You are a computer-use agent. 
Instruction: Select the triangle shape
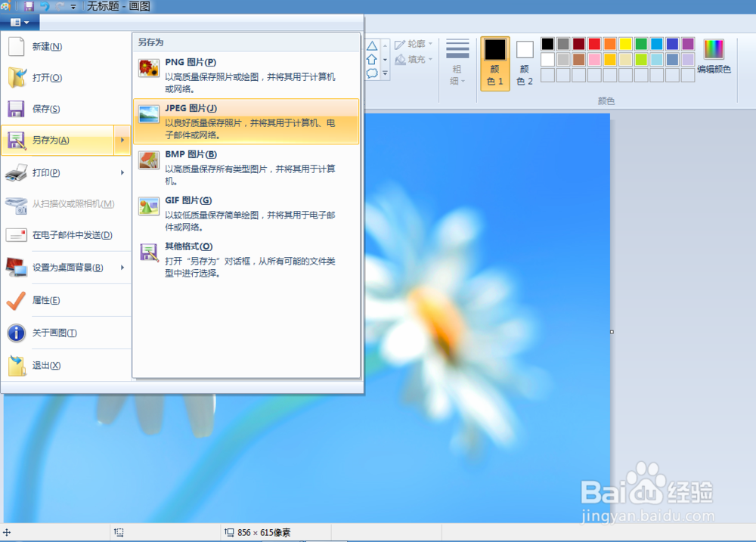click(x=372, y=46)
